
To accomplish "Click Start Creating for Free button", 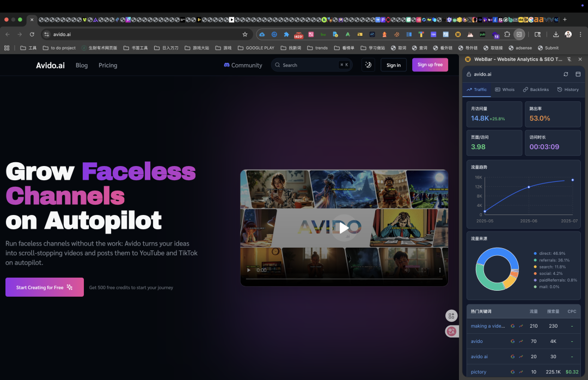I will pyautogui.click(x=45, y=287).
